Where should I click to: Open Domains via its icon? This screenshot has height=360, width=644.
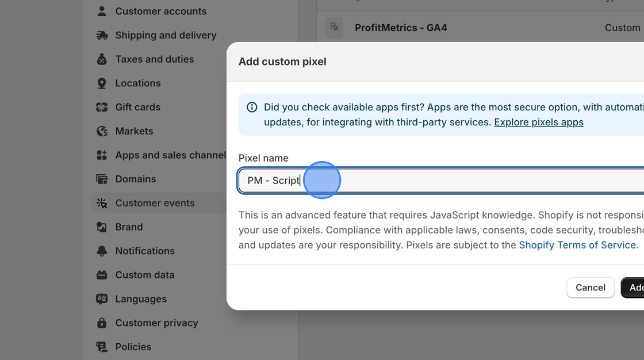click(102, 179)
